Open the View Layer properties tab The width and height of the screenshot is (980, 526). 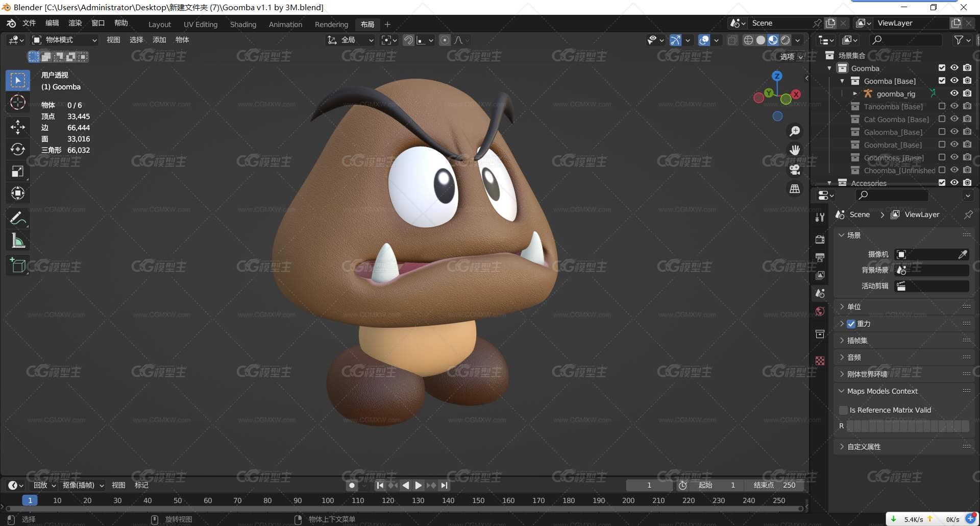[x=820, y=275]
